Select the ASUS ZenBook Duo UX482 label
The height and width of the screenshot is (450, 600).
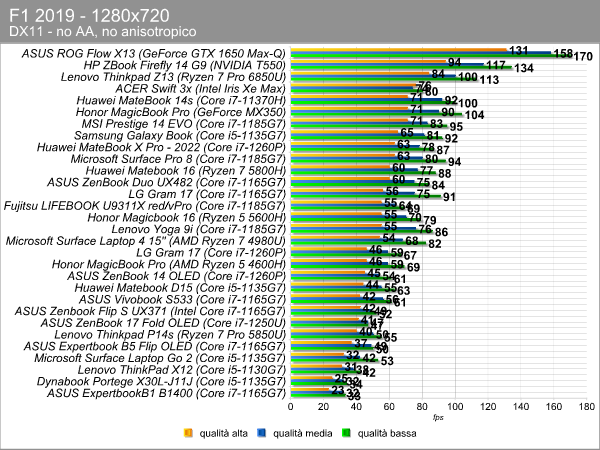coord(166,183)
